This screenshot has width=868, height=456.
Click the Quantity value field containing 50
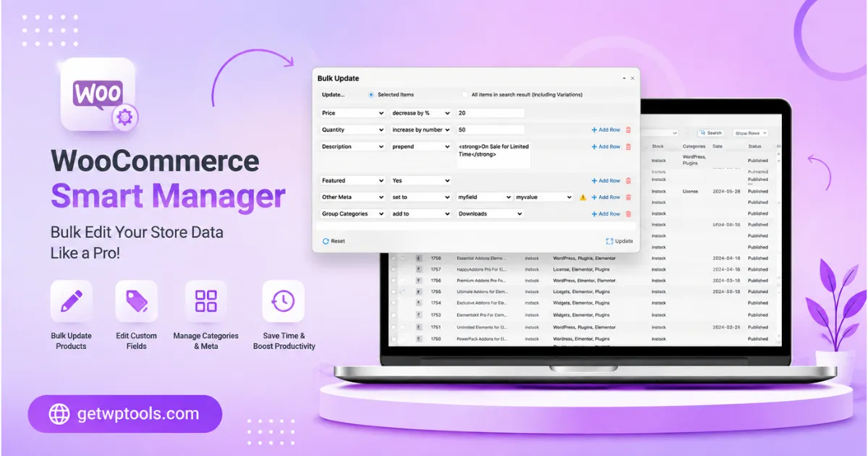490,130
